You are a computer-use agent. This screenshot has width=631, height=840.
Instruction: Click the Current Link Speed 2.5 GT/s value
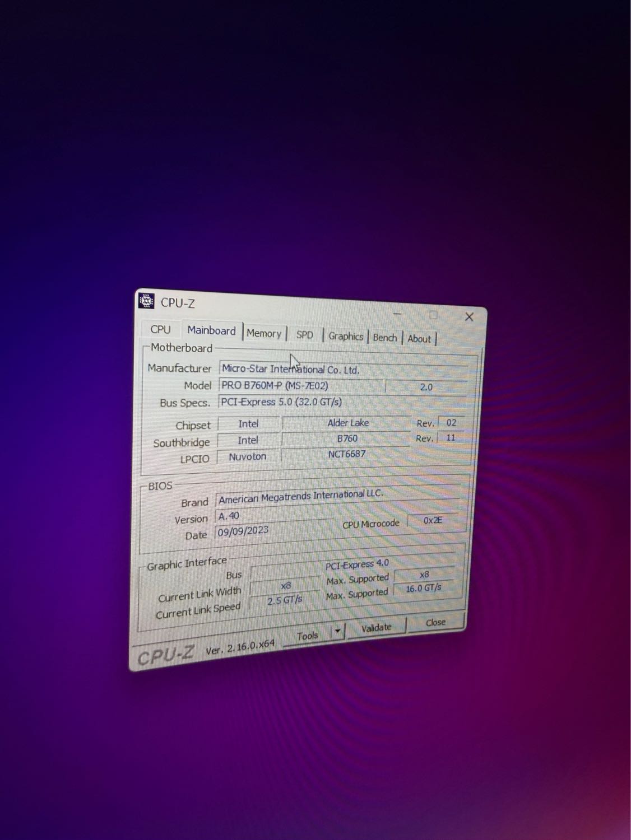(285, 600)
